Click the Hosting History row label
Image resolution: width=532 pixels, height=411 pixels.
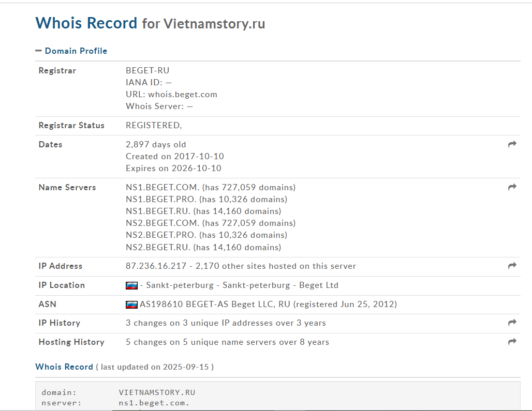[71, 342]
